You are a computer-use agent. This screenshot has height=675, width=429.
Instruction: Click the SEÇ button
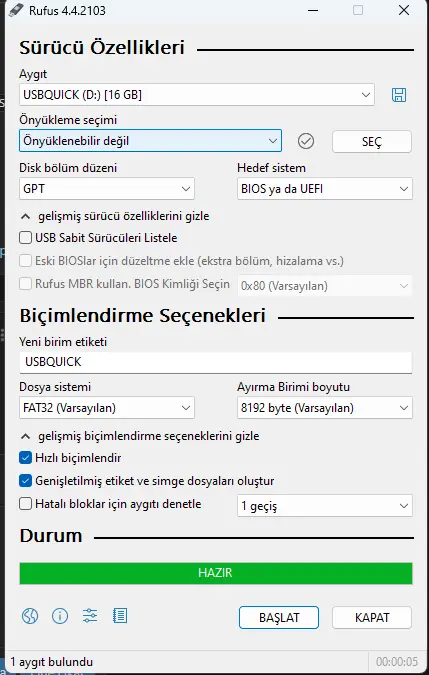click(x=372, y=142)
